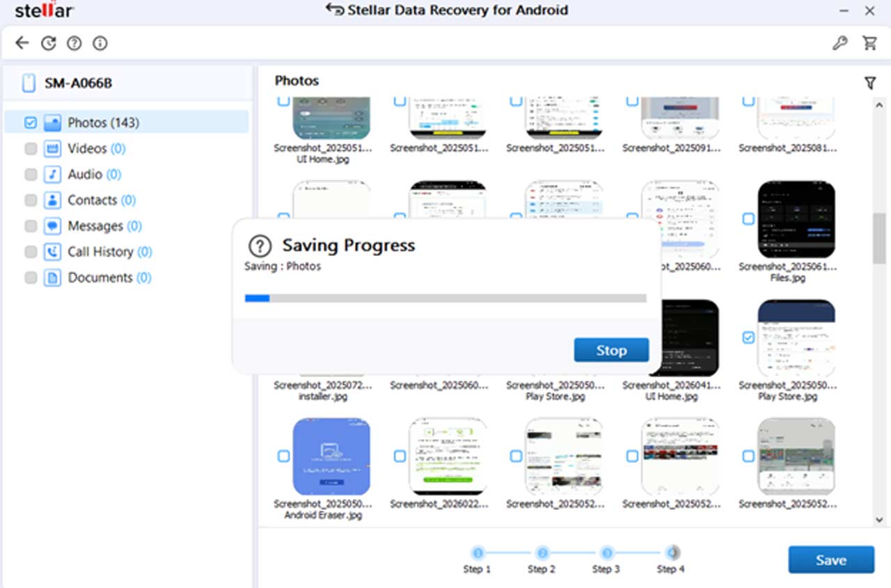Click the Call History phone icon
Image resolution: width=891 pixels, height=588 pixels.
tap(52, 252)
